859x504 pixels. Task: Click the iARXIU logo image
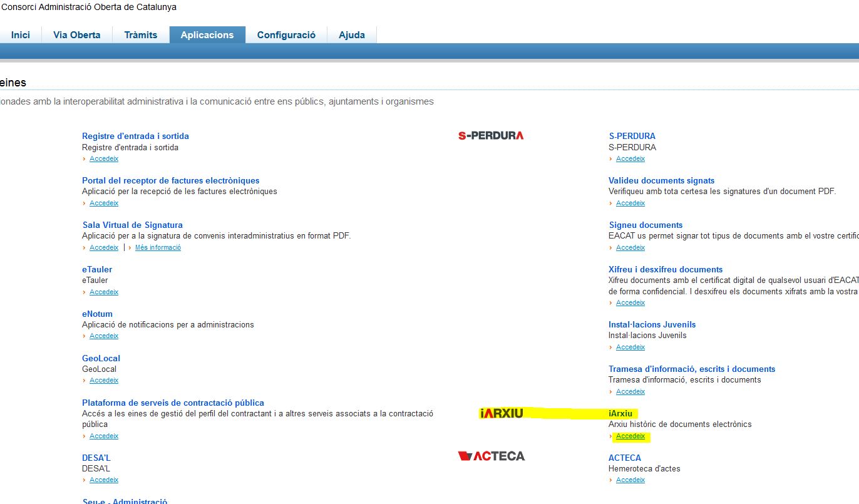tap(501, 413)
